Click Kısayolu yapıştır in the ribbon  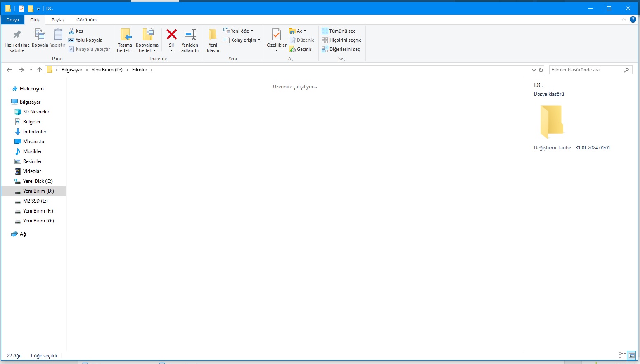[89, 49]
